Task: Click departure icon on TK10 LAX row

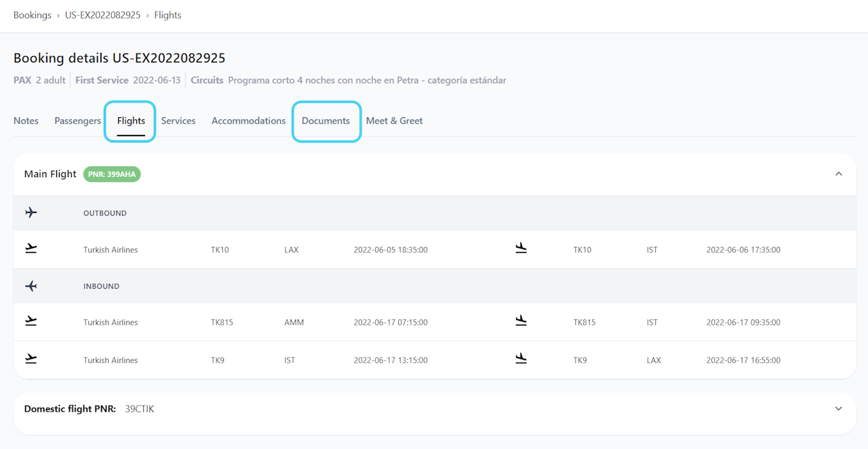Action: point(31,249)
